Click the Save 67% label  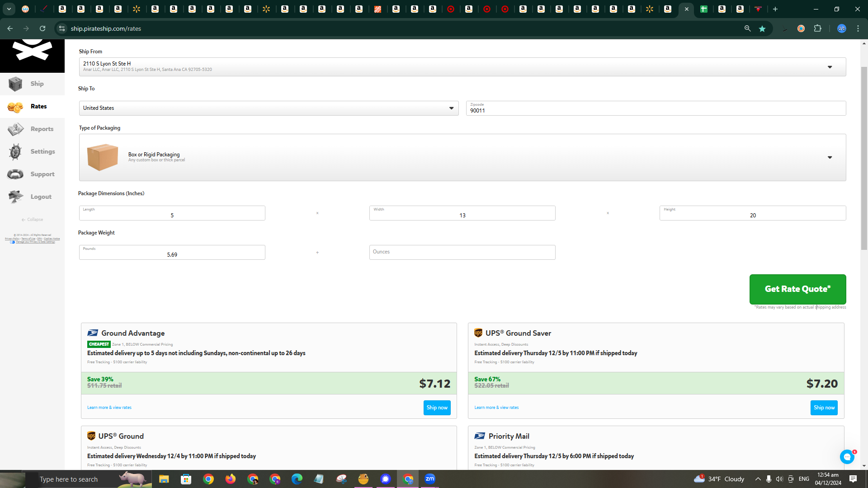487,380
